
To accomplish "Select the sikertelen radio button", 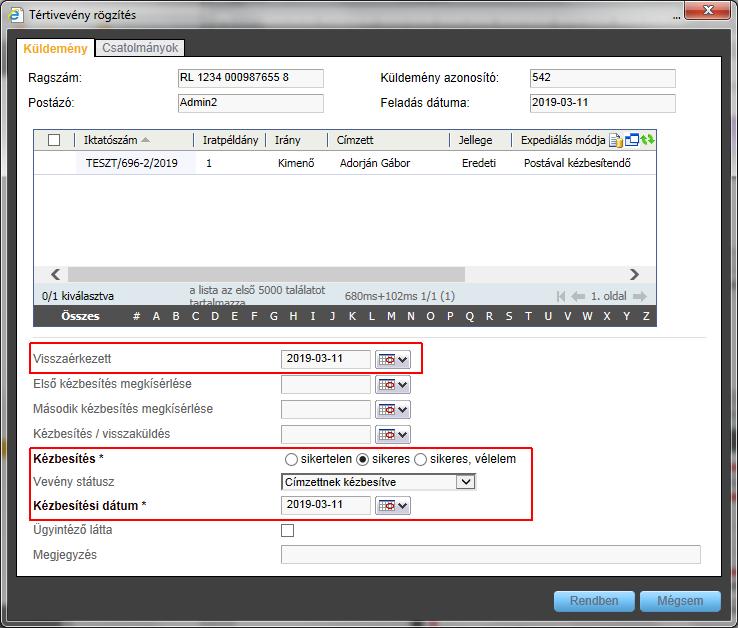I will [x=291, y=459].
